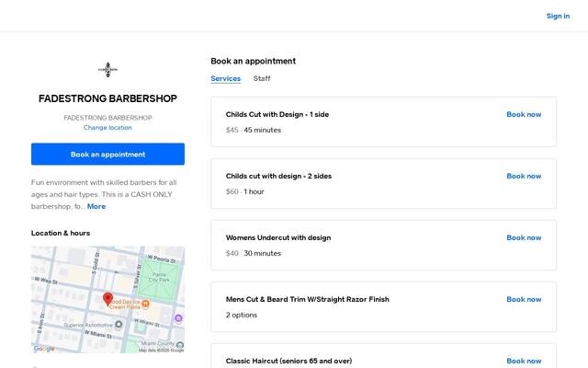Book now for Womens Undercut with design
The image size is (588, 368).
click(524, 237)
